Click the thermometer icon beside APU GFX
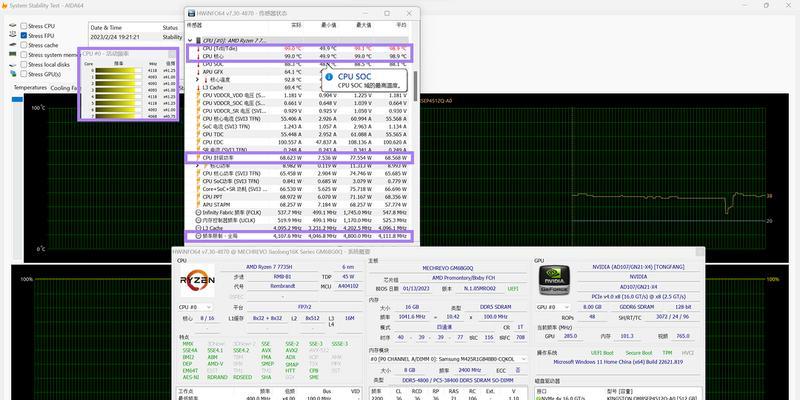800x400 pixels. coord(198,72)
